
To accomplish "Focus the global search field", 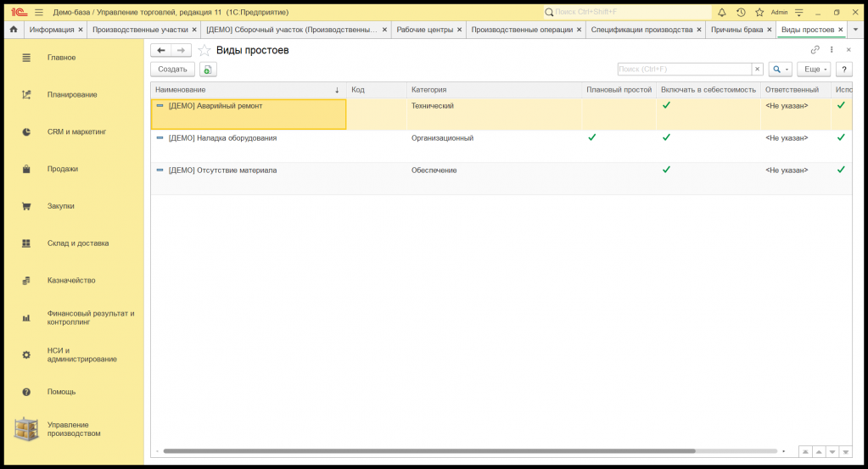I will [x=627, y=12].
